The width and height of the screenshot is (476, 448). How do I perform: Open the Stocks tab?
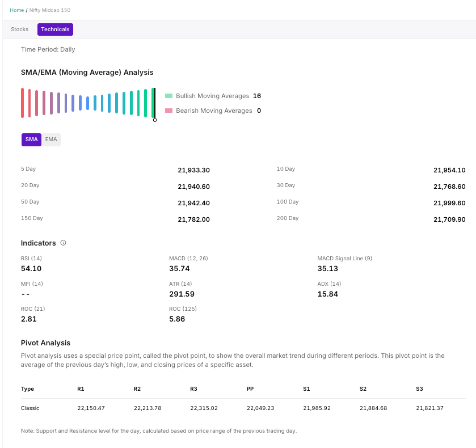click(x=20, y=29)
